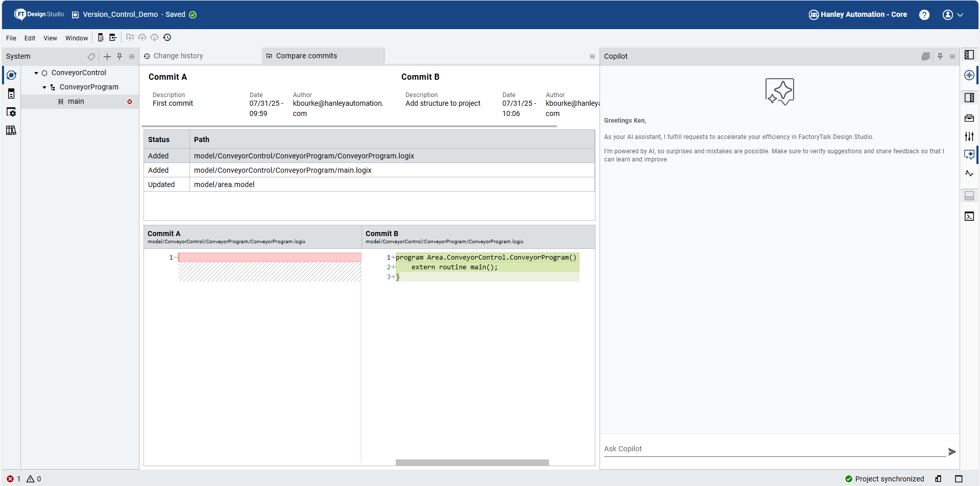Select the System view sidebar icon
This screenshot has height=486, width=980.
[11, 75]
